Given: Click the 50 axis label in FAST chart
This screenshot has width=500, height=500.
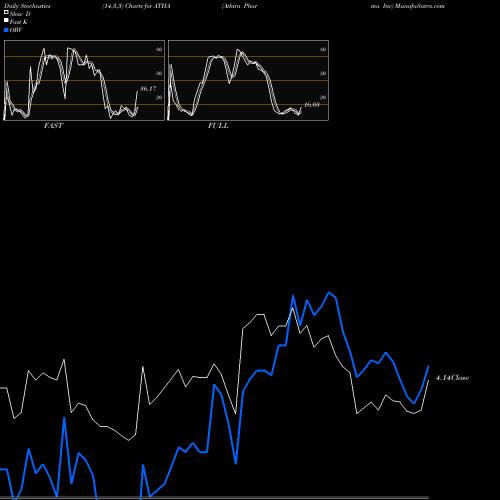Looking at the screenshot, I should [159, 73].
